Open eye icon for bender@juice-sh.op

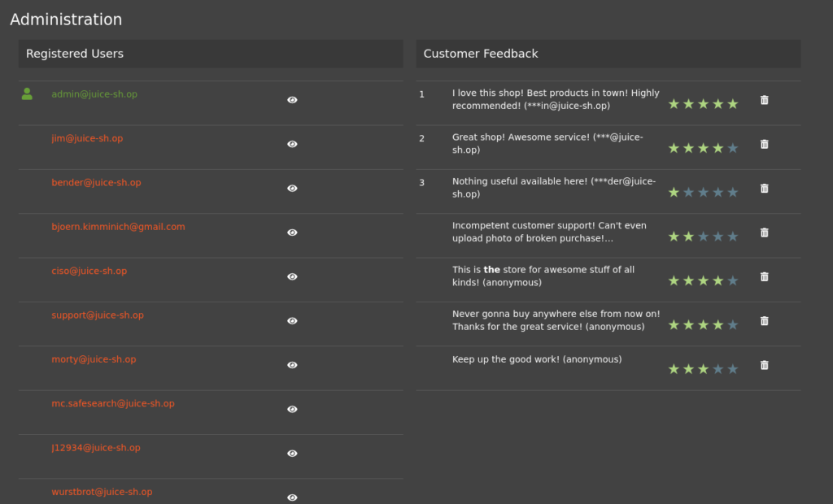(x=292, y=188)
